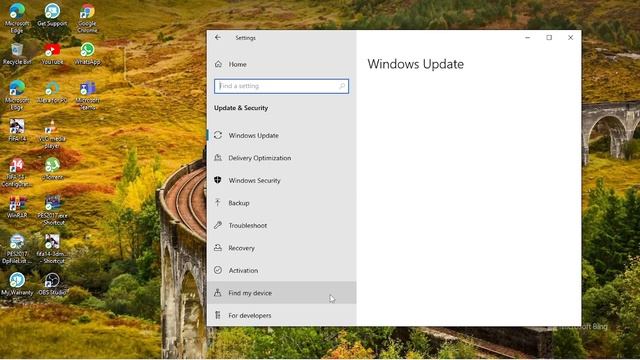Open the Troubleshoot section
This screenshot has height=360, width=640.
click(282, 225)
